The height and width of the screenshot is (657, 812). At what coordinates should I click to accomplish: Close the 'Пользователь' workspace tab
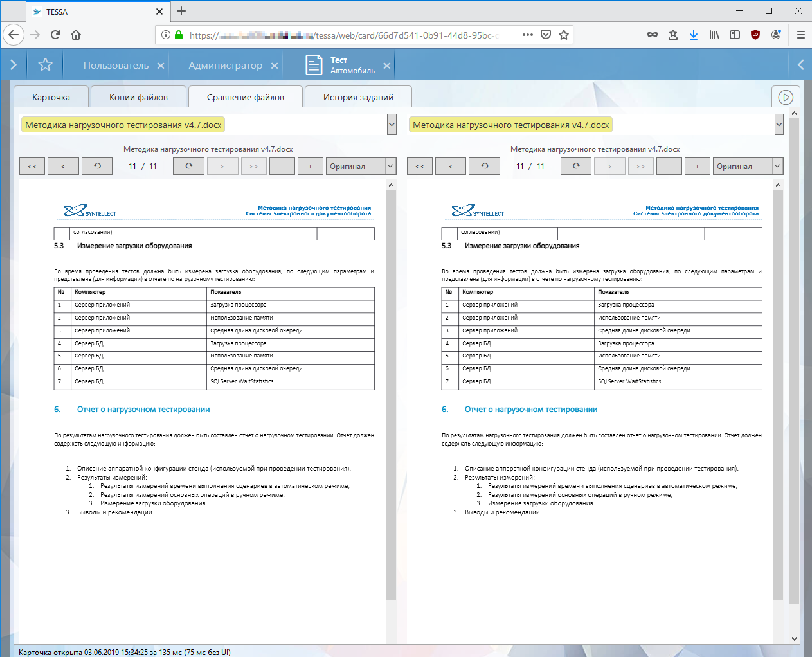coord(161,66)
